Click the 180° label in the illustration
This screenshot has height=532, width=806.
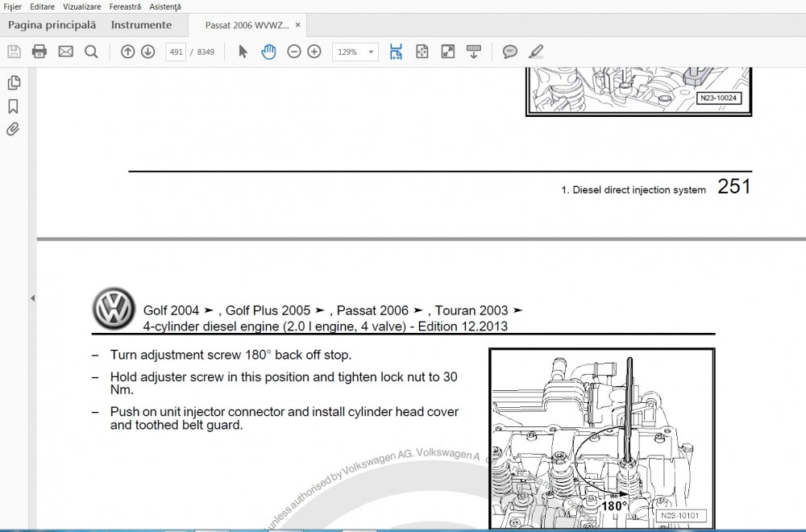coord(614,505)
